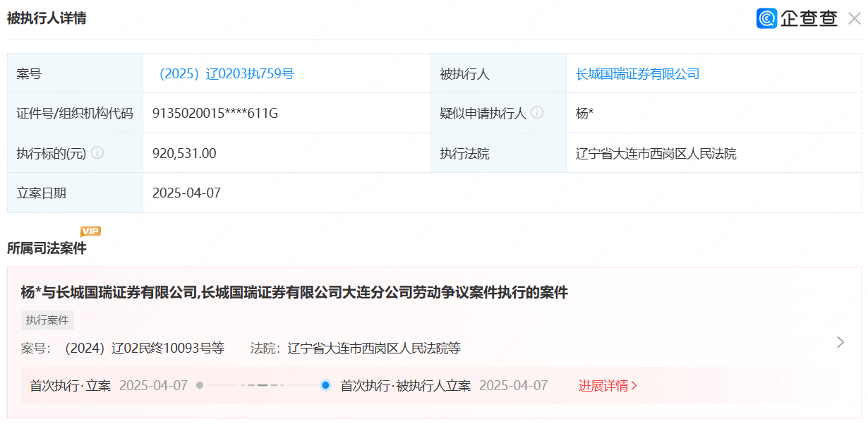The width and height of the screenshot is (868, 424).
Task: Click the 企查查 logo icon
Action: (766, 18)
